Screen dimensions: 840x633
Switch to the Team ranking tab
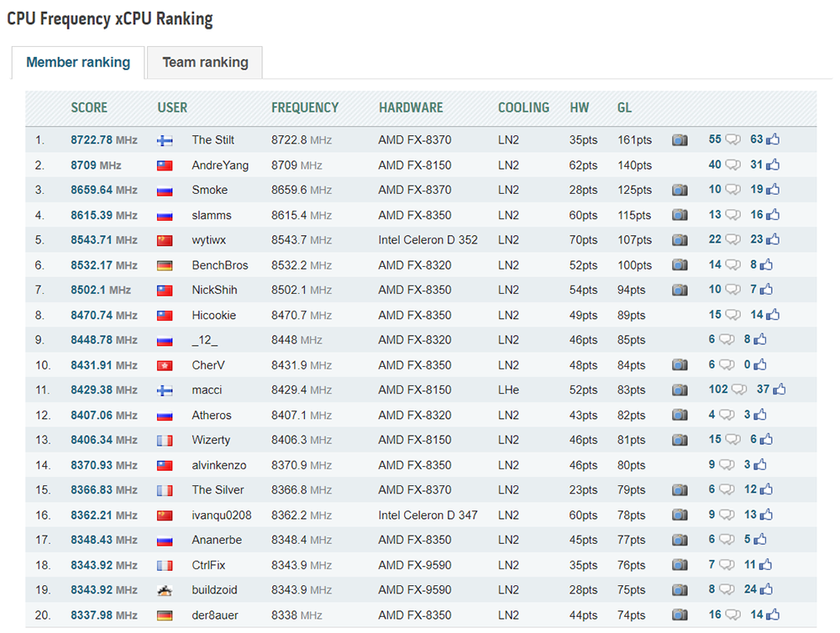click(x=205, y=63)
